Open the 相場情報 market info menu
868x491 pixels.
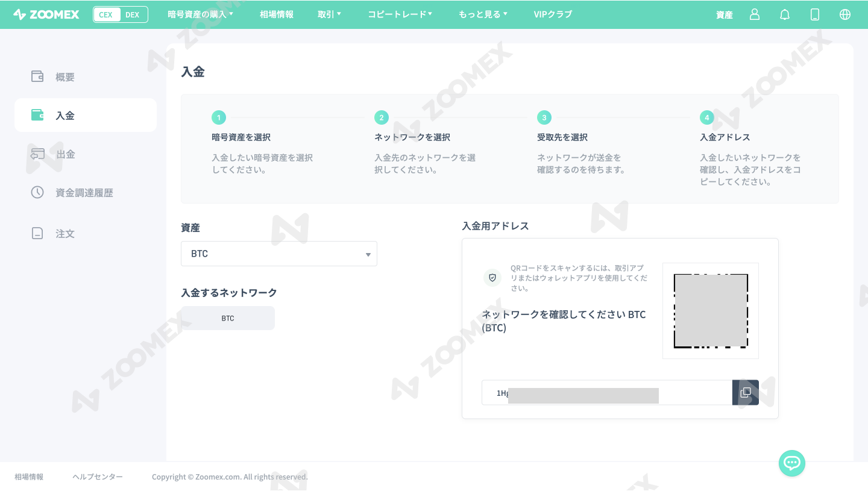tap(276, 14)
